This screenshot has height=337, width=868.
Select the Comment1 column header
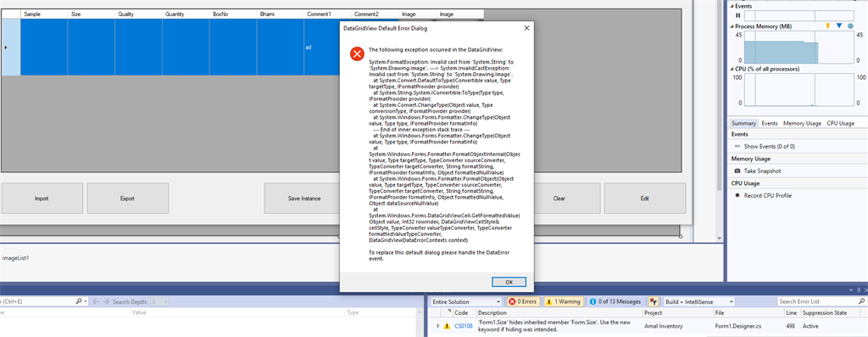328,14
